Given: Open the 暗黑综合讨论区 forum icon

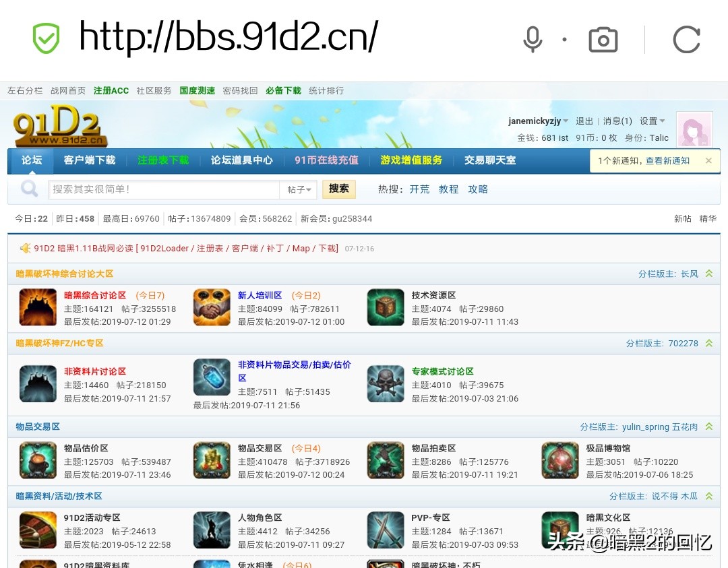Looking at the screenshot, I should (x=38, y=307).
